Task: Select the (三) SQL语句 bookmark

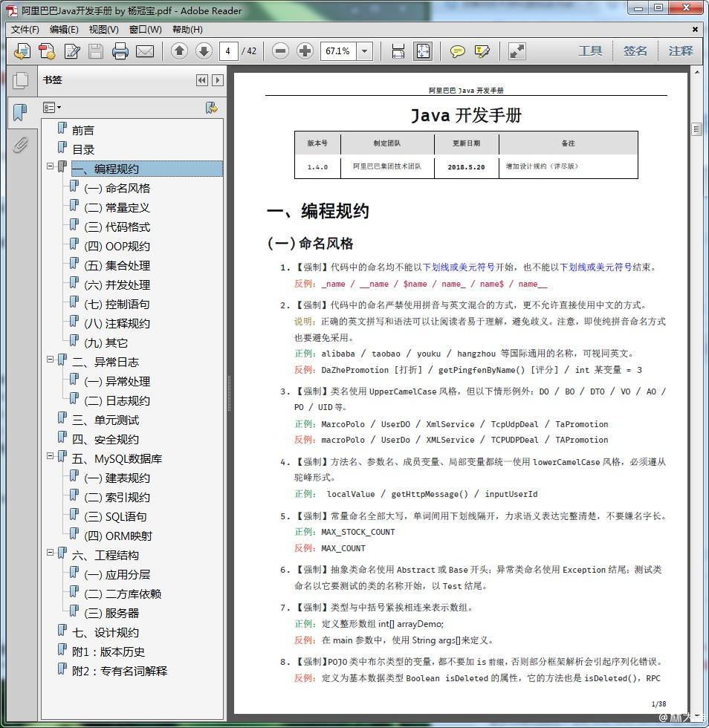Action: click(115, 517)
